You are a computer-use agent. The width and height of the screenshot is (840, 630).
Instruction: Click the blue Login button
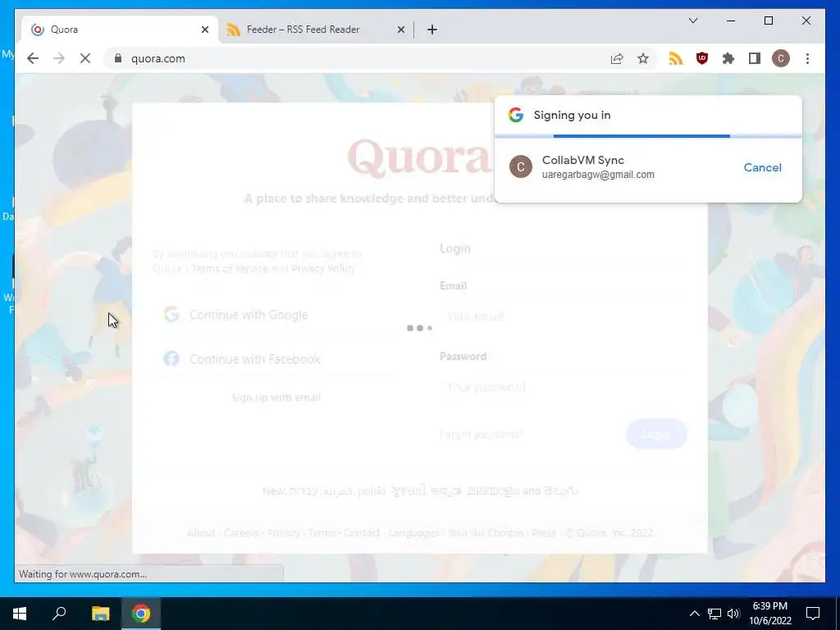pyautogui.click(x=656, y=434)
